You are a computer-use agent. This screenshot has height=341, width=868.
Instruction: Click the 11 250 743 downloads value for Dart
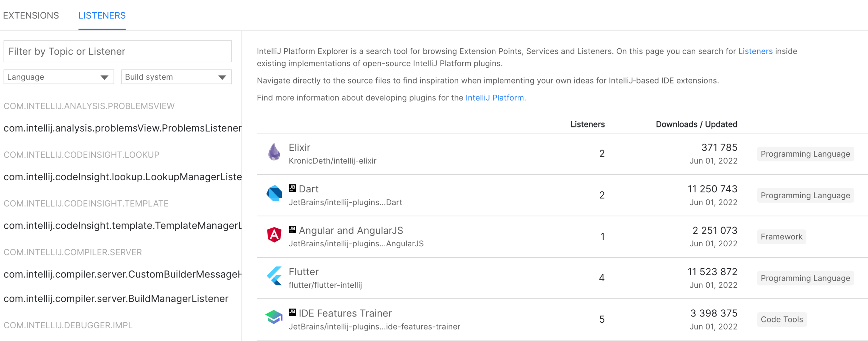(712, 189)
